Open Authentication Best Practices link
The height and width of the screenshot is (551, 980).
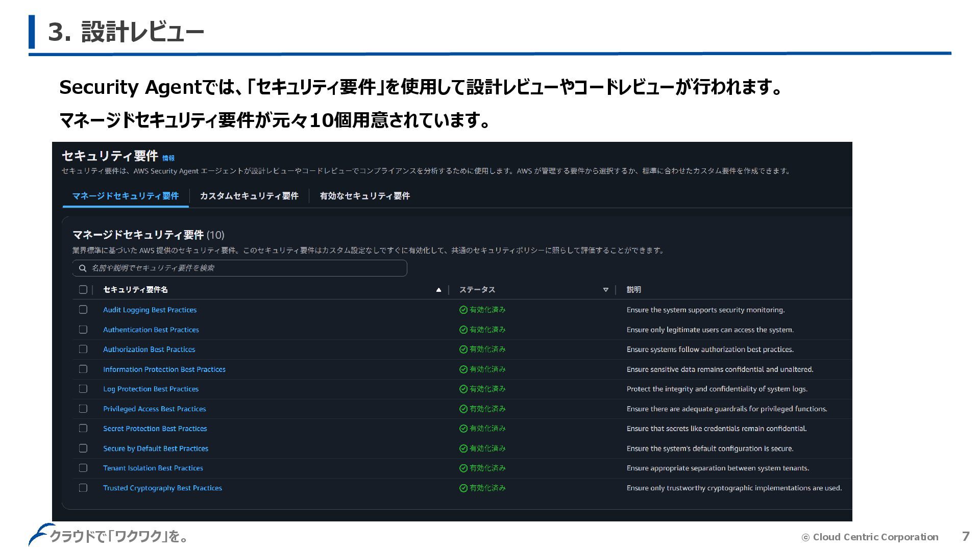pyautogui.click(x=151, y=330)
